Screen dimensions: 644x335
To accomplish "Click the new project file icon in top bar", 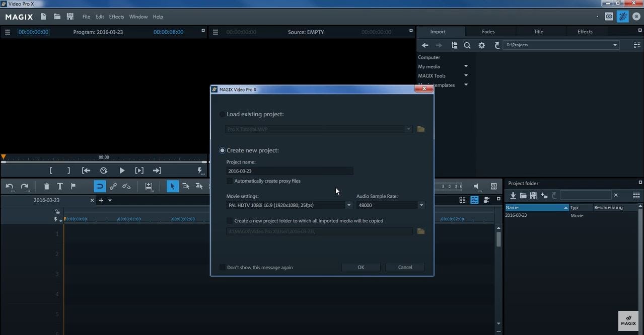I will (x=44, y=17).
